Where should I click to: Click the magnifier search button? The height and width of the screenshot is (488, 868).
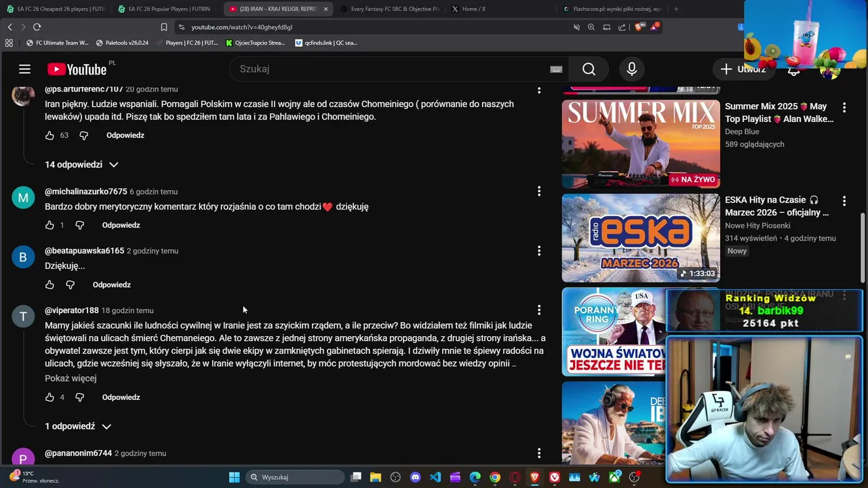pyautogui.click(x=589, y=69)
